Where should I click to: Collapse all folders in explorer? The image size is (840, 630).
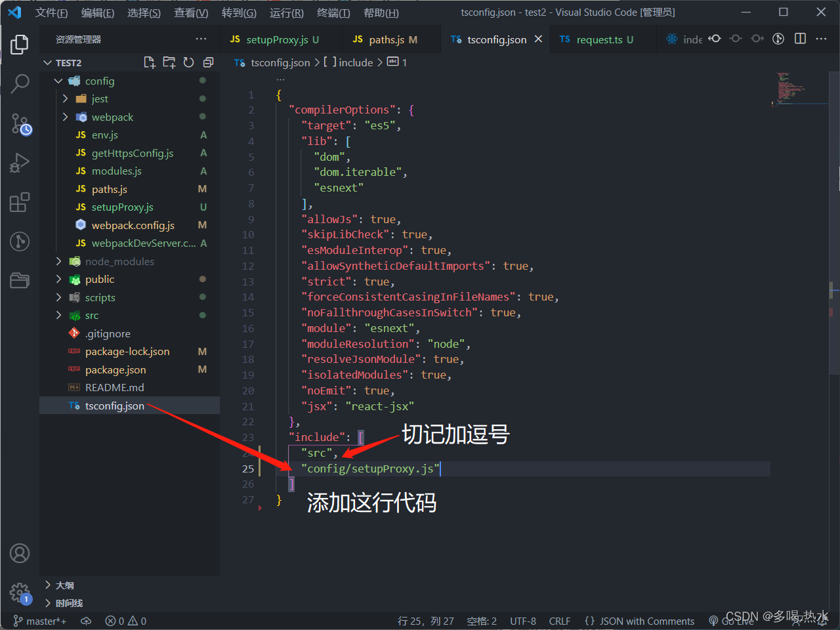[x=208, y=62]
